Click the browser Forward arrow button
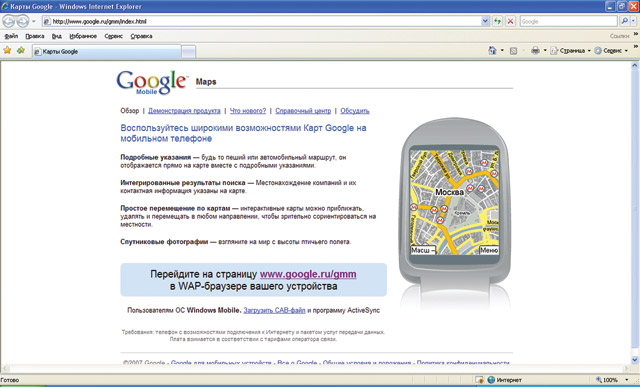This screenshot has height=387, width=640. pos(22,21)
